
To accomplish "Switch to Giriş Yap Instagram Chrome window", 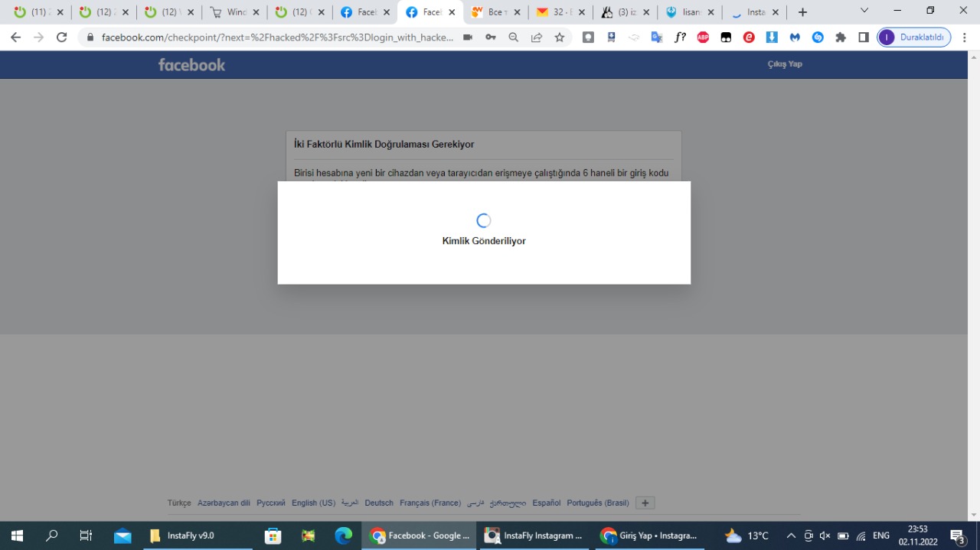I will 648,535.
